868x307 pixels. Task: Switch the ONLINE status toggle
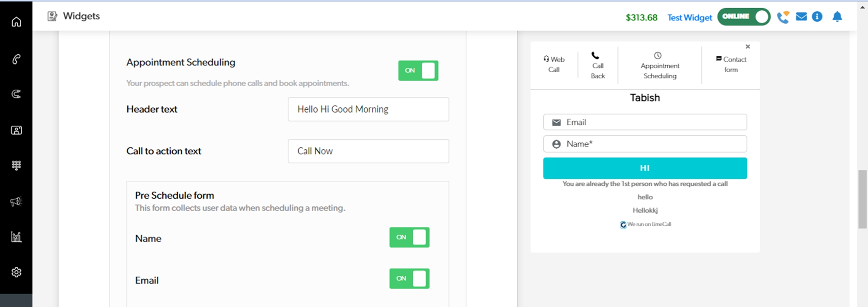tap(743, 17)
